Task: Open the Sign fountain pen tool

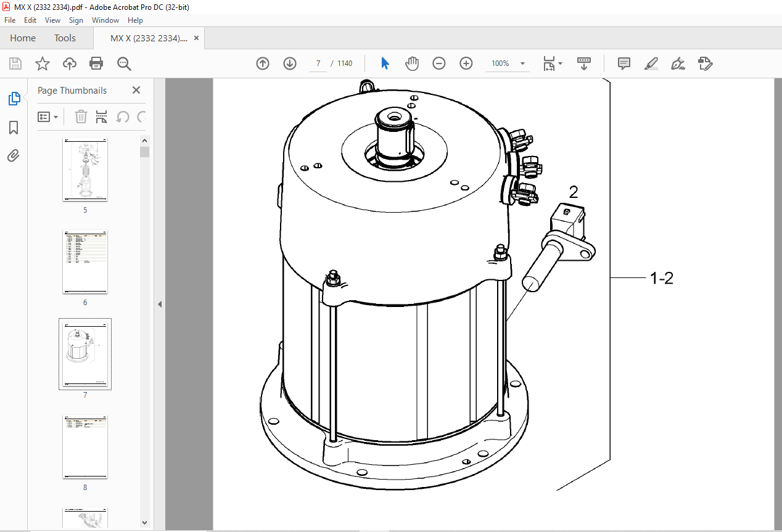Action: [x=678, y=63]
